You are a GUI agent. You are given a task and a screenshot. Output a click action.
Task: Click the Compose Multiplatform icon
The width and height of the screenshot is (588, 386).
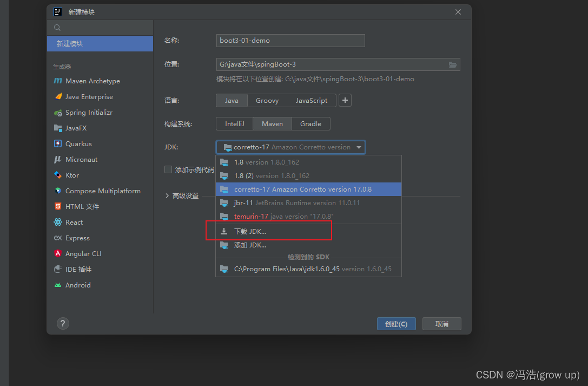[x=58, y=191]
